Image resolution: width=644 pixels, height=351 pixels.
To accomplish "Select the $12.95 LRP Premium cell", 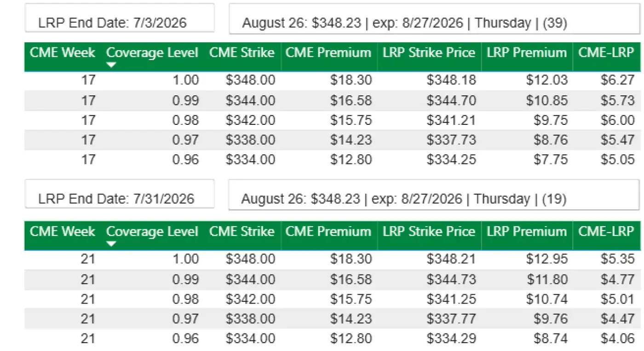I will 547,259.
